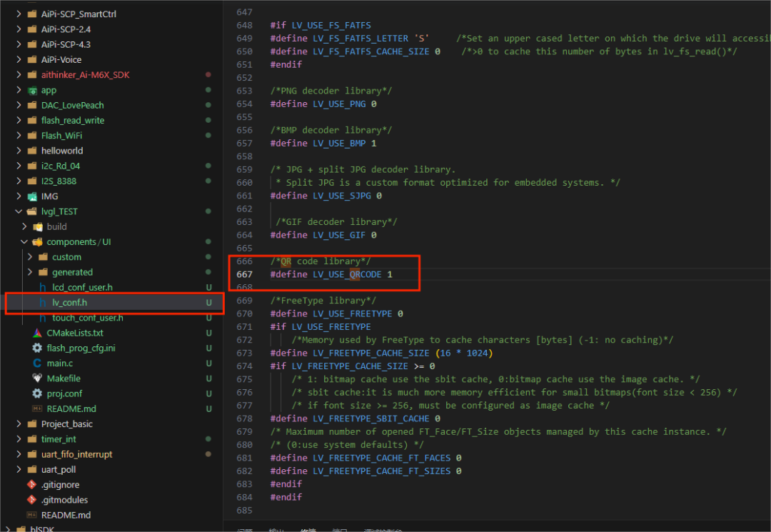Click the generated folder icon
Image resolution: width=771 pixels, height=532 pixels.
44,272
